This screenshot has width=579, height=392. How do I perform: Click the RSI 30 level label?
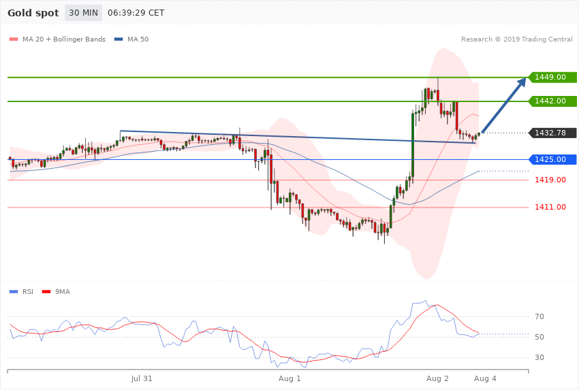[x=539, y=357]
